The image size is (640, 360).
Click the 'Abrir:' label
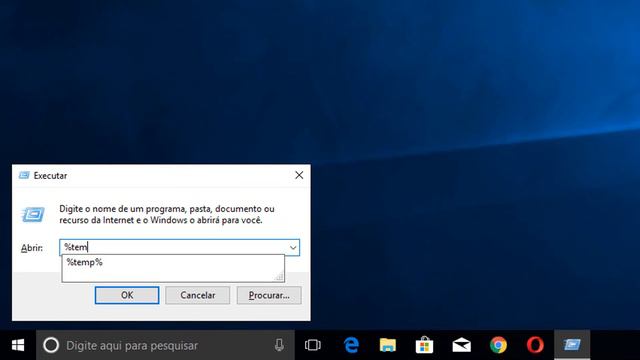click(x=32, y=248)
